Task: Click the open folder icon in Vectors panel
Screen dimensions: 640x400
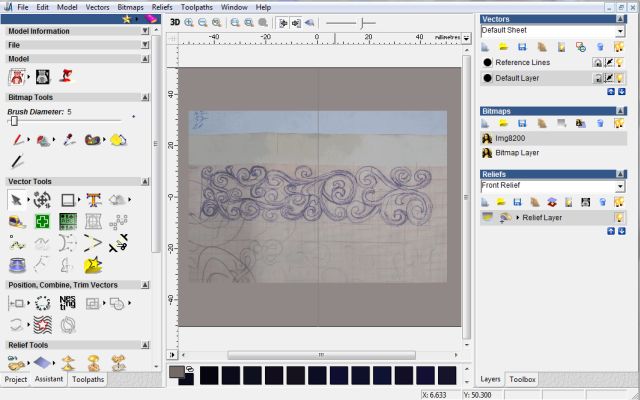Action: click(x=504, y=46)
